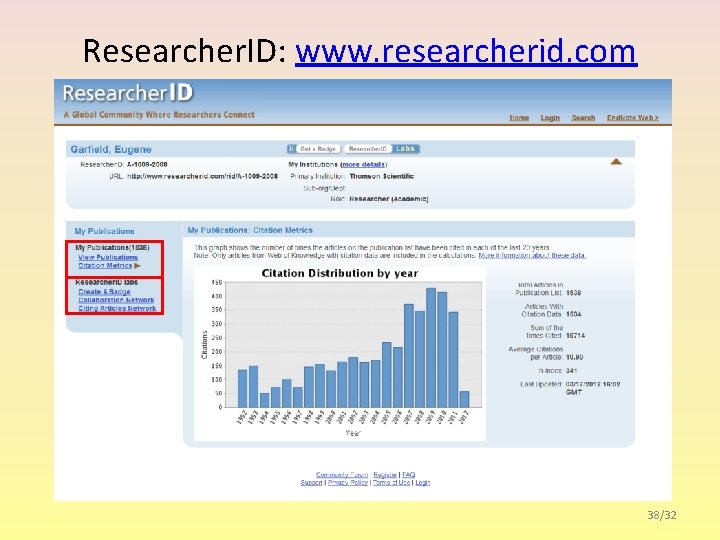Click the My Publications sidebar heading
The width and height of the screenshot is (720, 540).
104,231
